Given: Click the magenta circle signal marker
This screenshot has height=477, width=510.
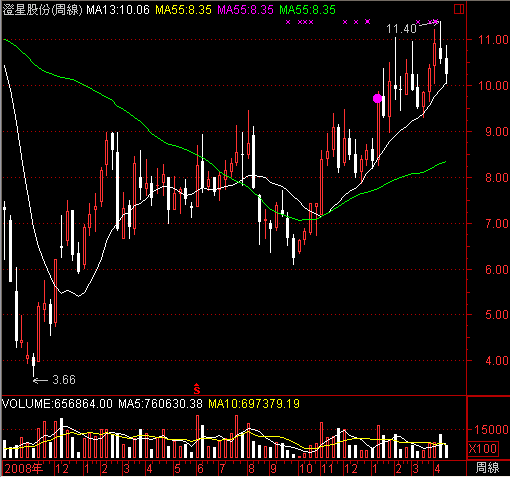Looking at the screenshot, I should coord(377,98).
